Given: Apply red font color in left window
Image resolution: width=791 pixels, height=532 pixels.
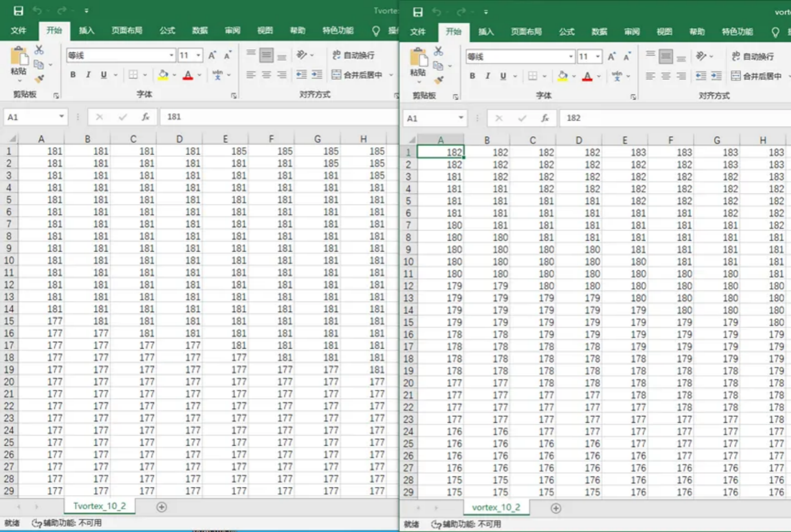Looking at the screenshot, I should [x=188, y=75].
